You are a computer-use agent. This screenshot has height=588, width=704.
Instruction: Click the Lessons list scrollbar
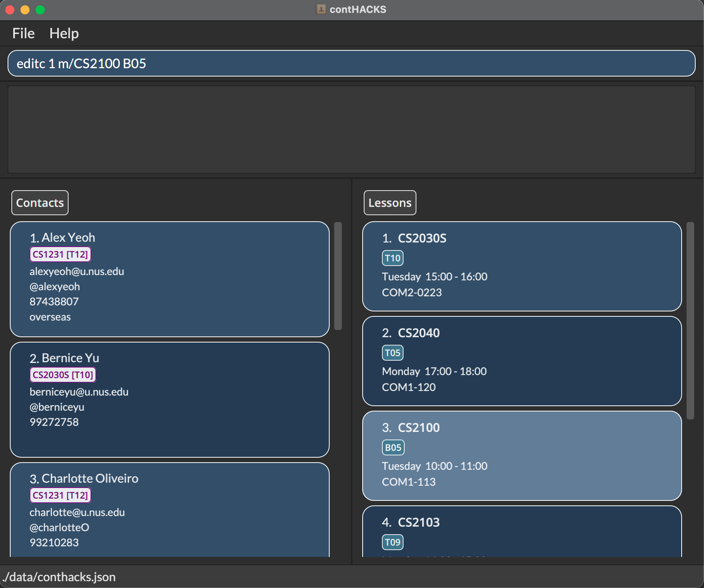pos(690,321)
